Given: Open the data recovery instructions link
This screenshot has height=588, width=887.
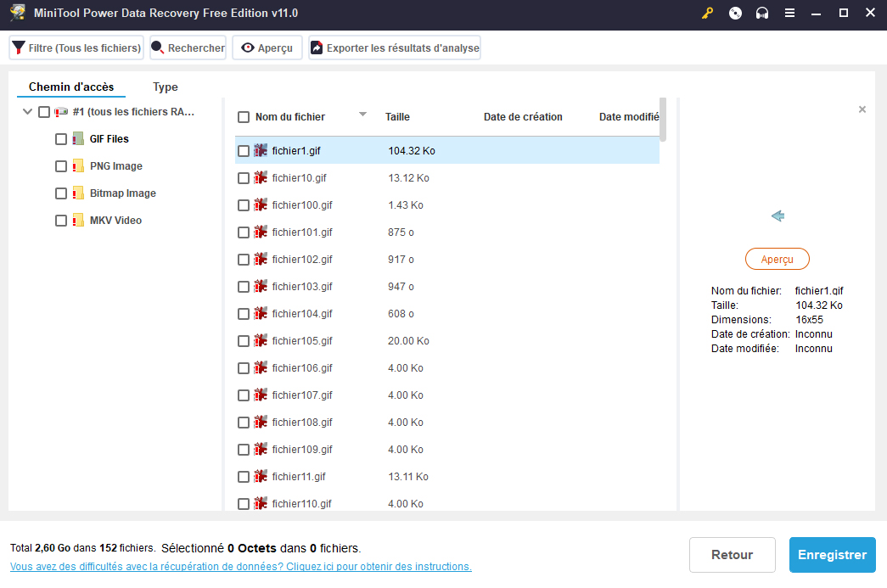Looking at the screenshot, I should coord(241,567).
